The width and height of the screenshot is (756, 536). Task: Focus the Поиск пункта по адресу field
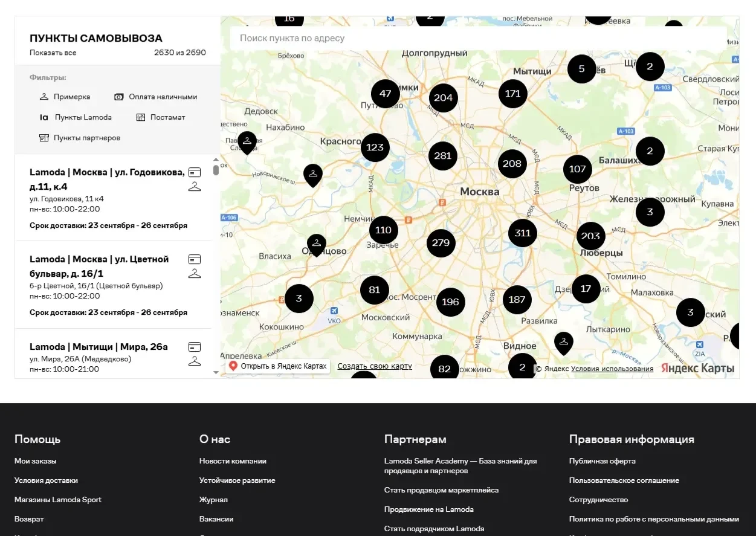tap(478, 38)
